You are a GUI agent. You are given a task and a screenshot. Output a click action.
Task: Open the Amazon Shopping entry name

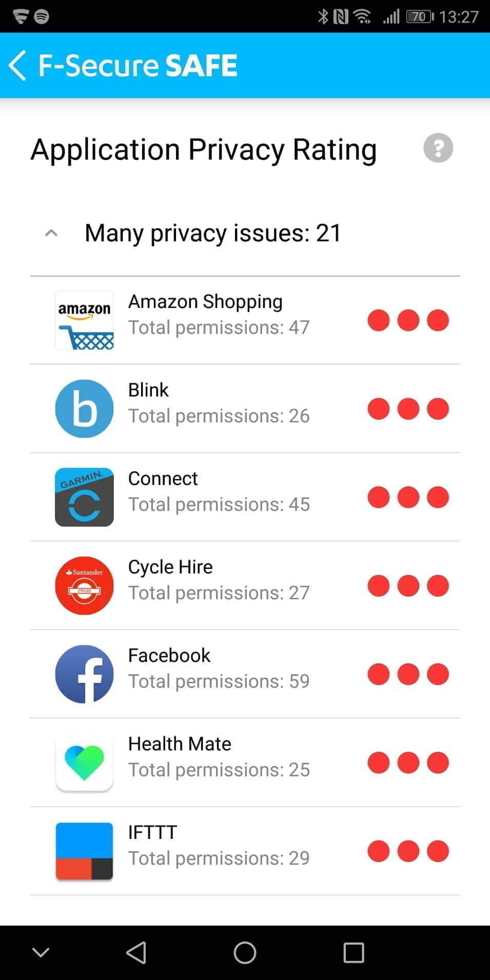[x=205, y=302]
